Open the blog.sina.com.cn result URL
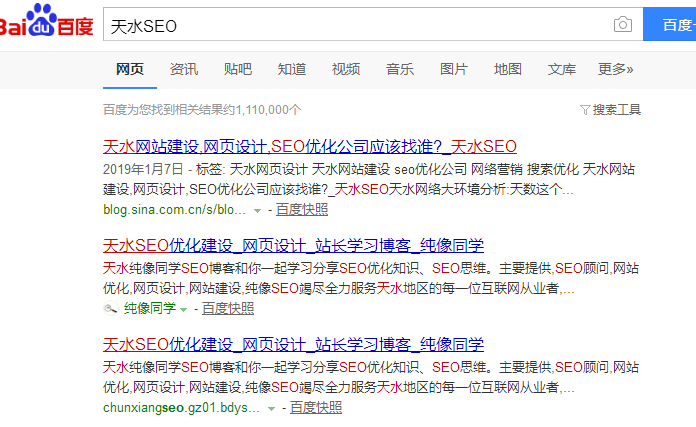The width and height of the screenshot is (696, 427). 174,210
